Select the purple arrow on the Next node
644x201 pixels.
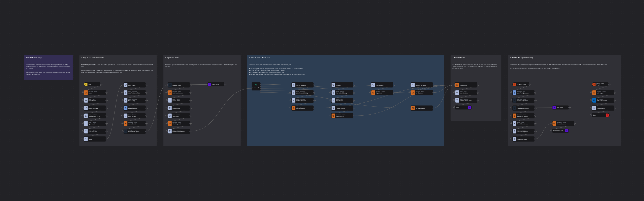pyautogui.click(x=470, y=107)
